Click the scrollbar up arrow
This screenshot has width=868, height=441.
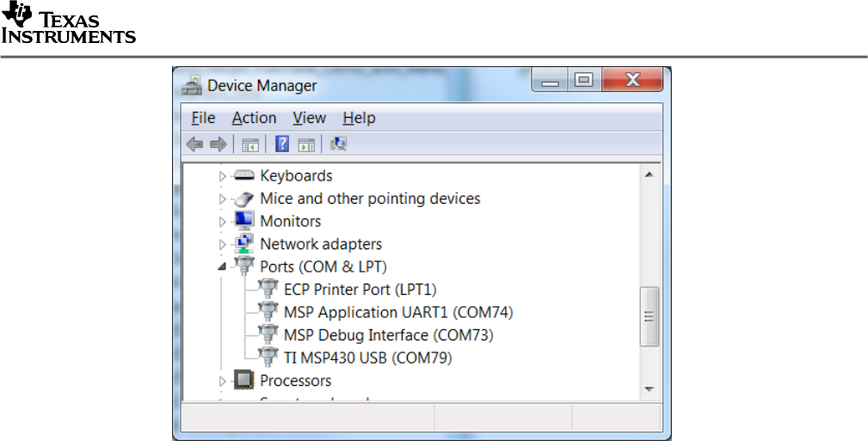pyautogui.click(x=650, y=175)
